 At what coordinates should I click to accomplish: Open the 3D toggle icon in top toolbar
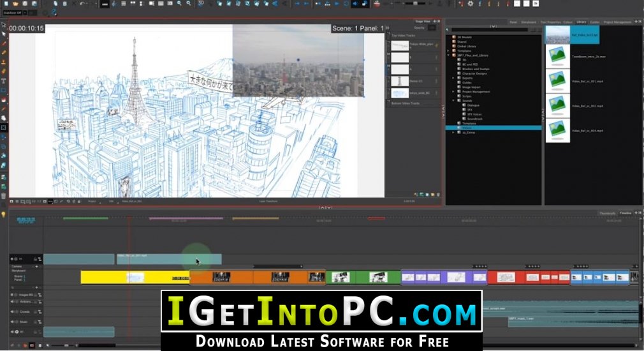[x=201, y=3]
